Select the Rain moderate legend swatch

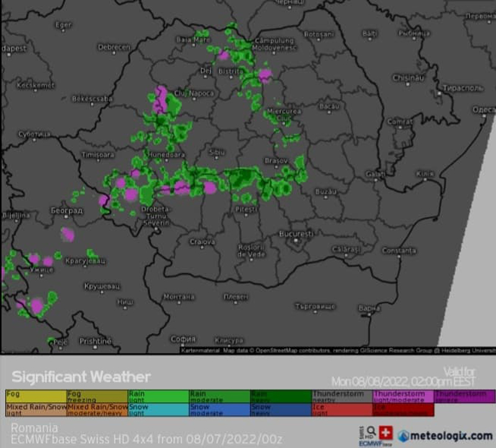[x=219, y=396]
